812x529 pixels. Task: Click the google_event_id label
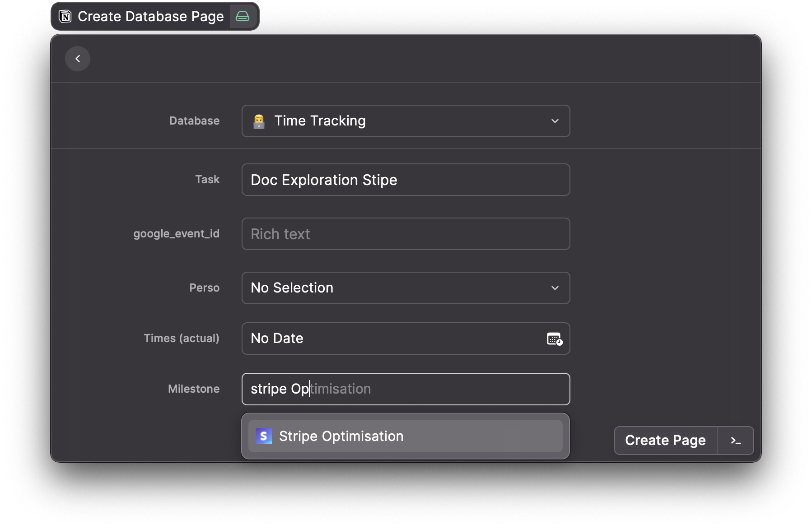point(177,234)
